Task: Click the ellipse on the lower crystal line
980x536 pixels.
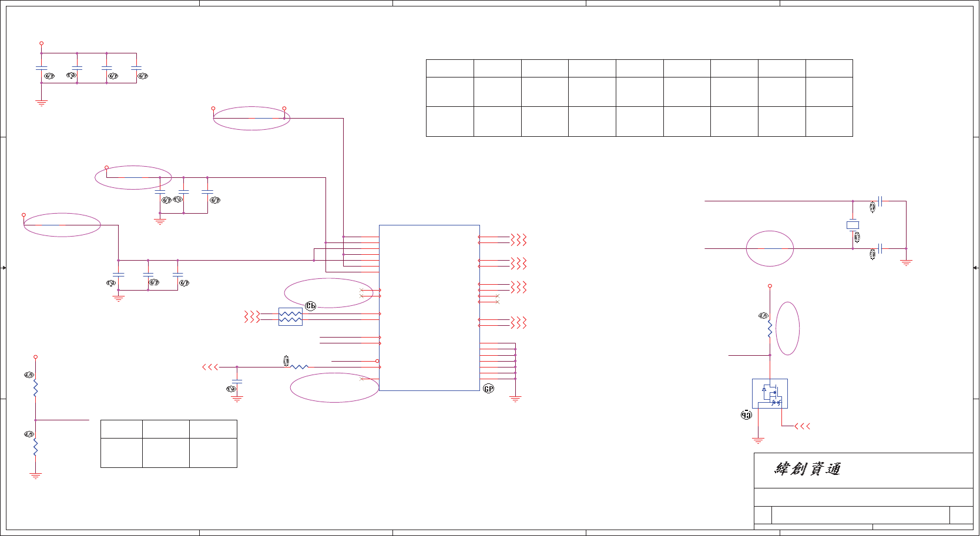Action: pyautogui.click(x=770, y=248)
